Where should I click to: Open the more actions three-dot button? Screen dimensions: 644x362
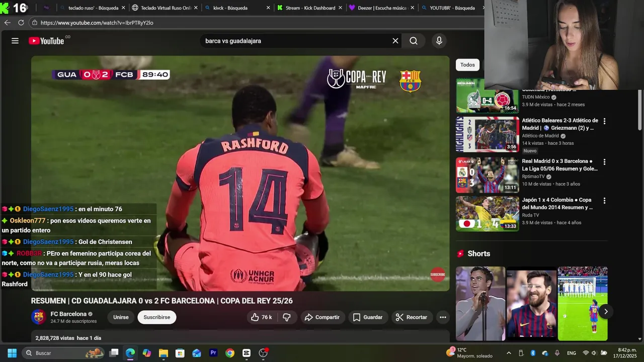(443, 317)
